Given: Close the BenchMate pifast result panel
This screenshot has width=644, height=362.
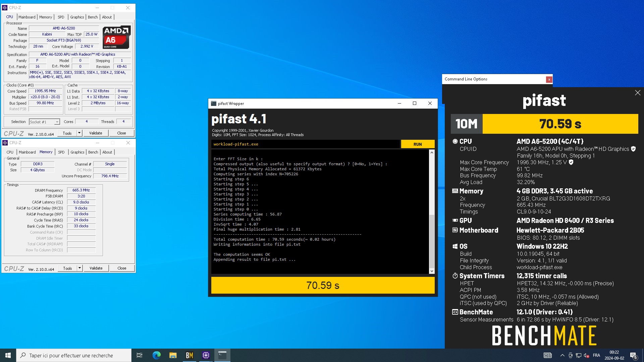Looking at the screenshot, I should (x=637, y=93).
